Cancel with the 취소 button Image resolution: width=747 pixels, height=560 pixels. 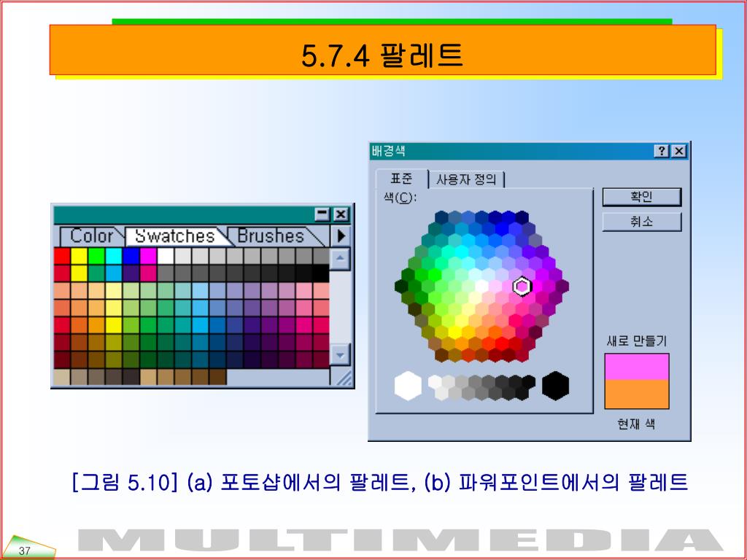click(x=642, y=222)
